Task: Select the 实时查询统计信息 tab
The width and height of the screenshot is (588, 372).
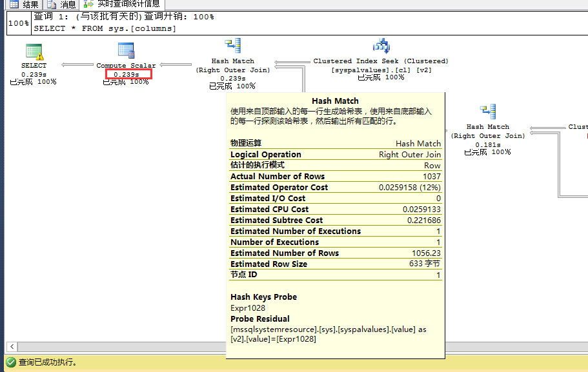Action: (128, 5)
